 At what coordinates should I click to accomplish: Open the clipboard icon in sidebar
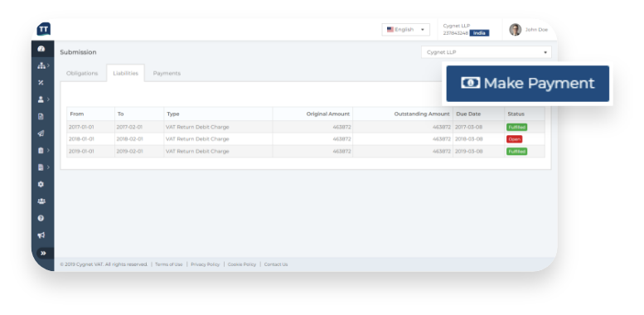pyautogui.click(x=41, y=150)
